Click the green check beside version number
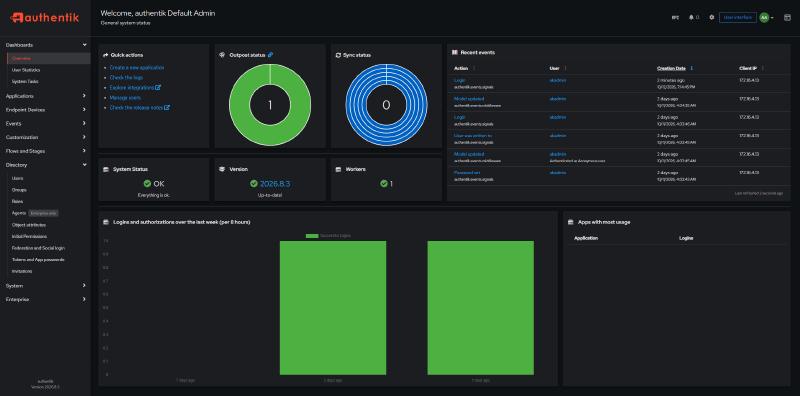 254,184
